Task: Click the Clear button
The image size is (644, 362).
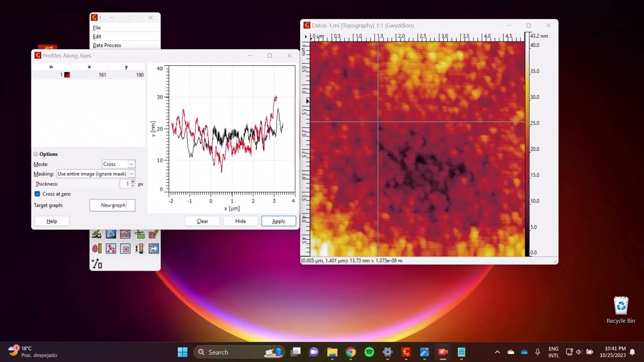Action: 202,221
